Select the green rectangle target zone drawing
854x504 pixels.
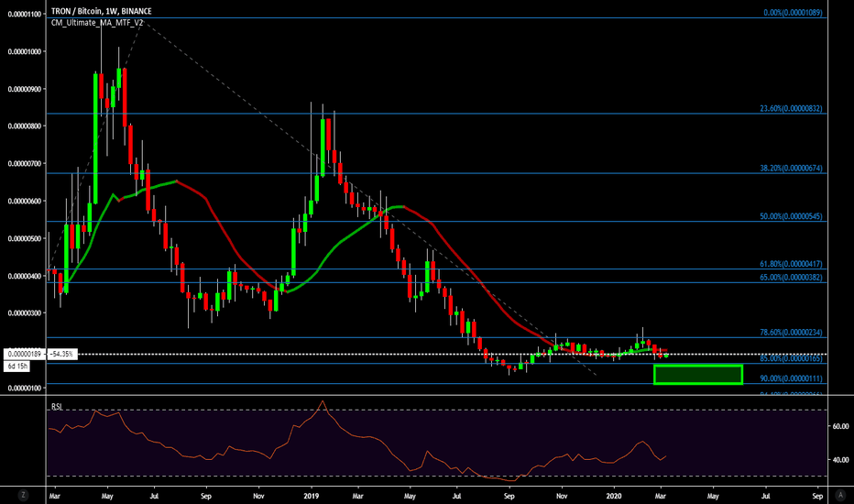point(697,374)
